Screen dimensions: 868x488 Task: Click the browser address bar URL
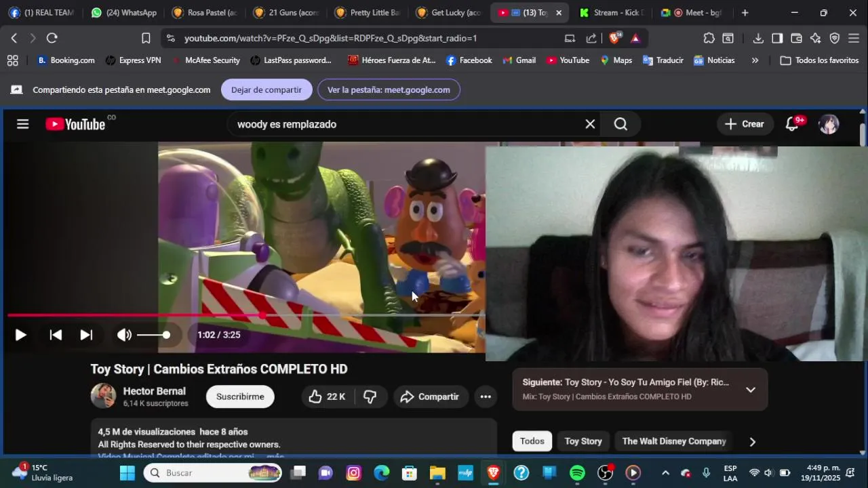click(330, 39)
